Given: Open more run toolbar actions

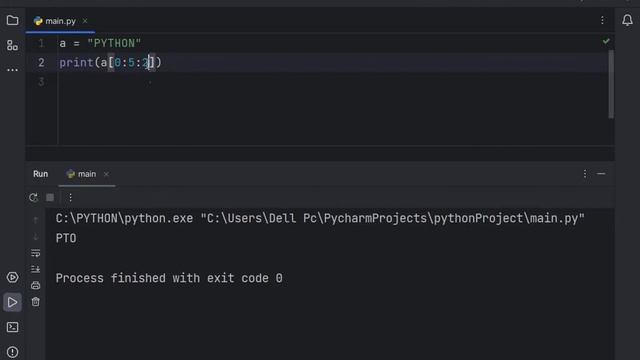Looking at the screenshot, I should [70, 198].
